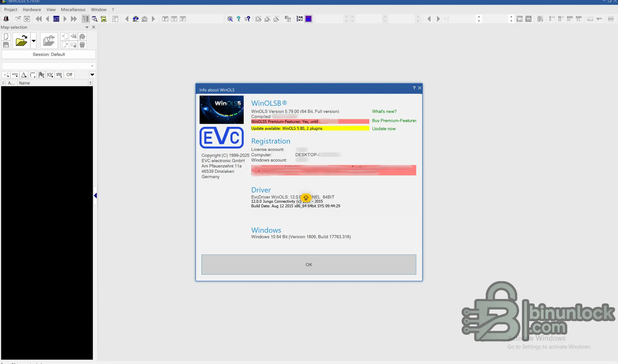Click the WinOLS5 logo thumbnail

click(221, 110)
